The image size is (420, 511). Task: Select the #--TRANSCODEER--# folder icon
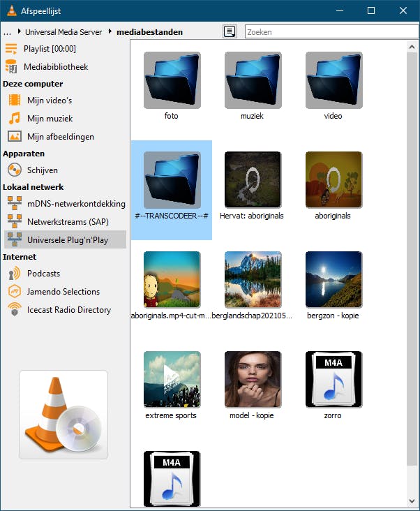(x=172, y=179)
